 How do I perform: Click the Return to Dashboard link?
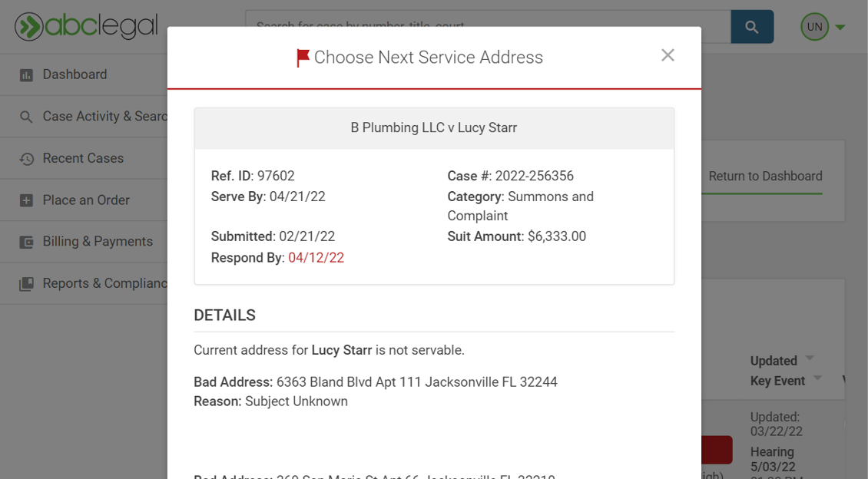764,176
